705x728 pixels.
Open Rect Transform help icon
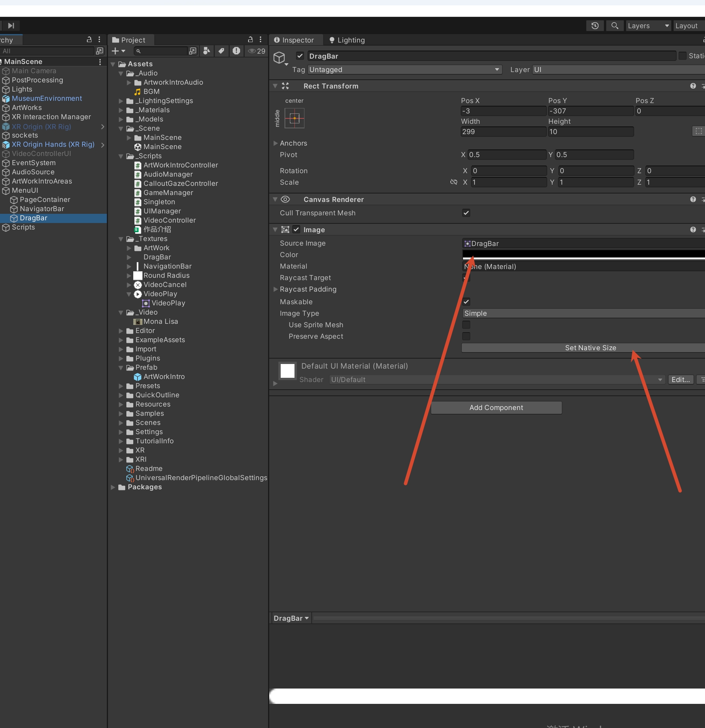693,86
